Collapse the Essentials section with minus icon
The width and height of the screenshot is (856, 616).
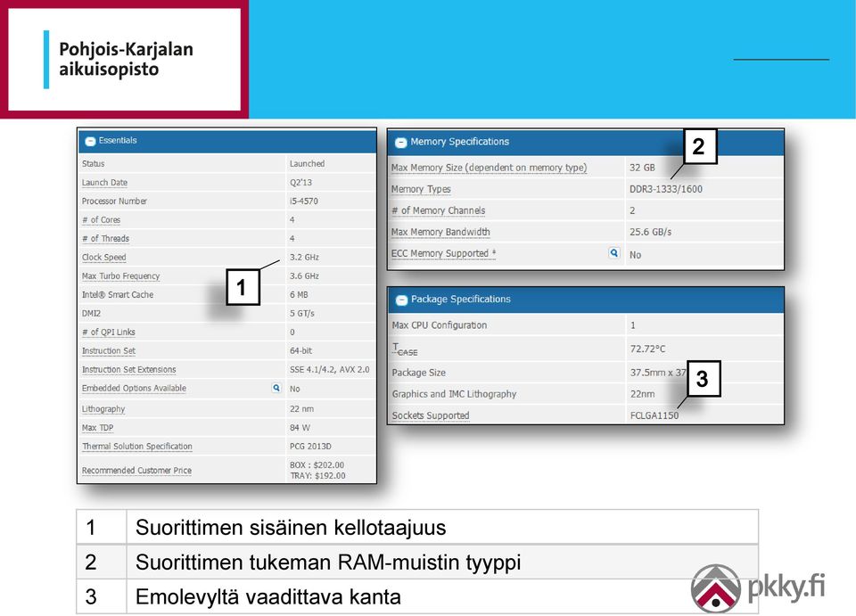pyautogui.click(x=89, y=142)
